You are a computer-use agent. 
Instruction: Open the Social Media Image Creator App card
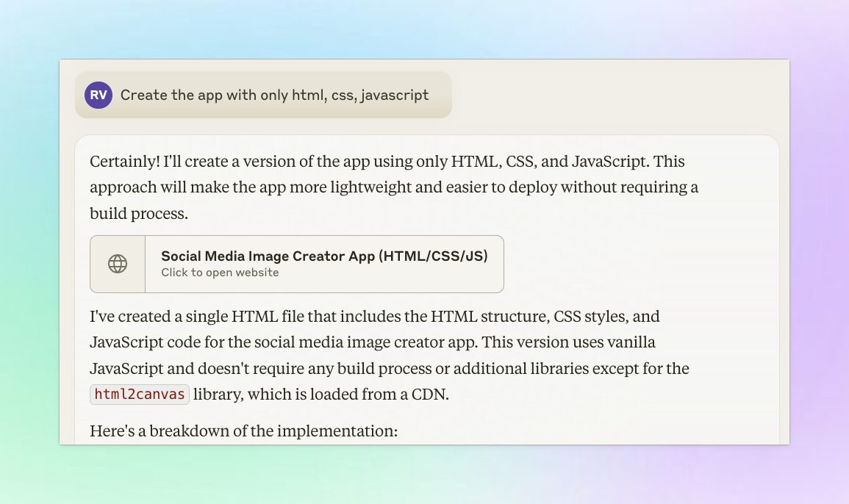tap(297, 264)
